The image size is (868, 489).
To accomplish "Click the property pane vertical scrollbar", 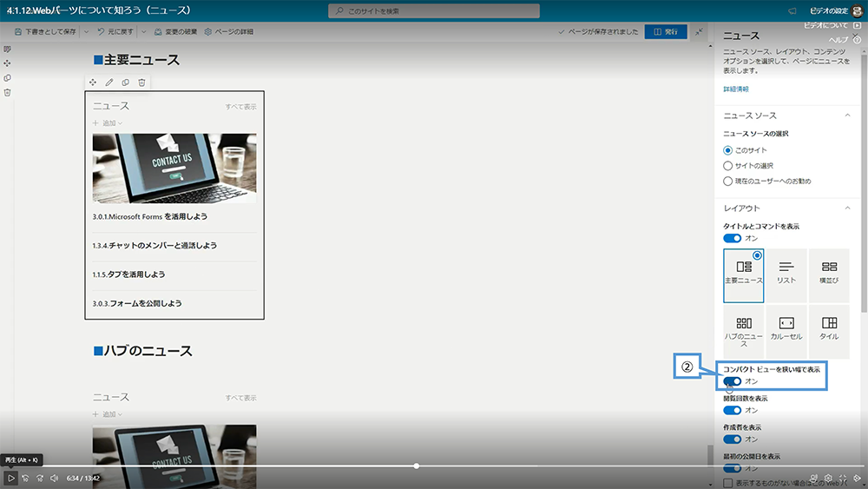I will point(865,182).
